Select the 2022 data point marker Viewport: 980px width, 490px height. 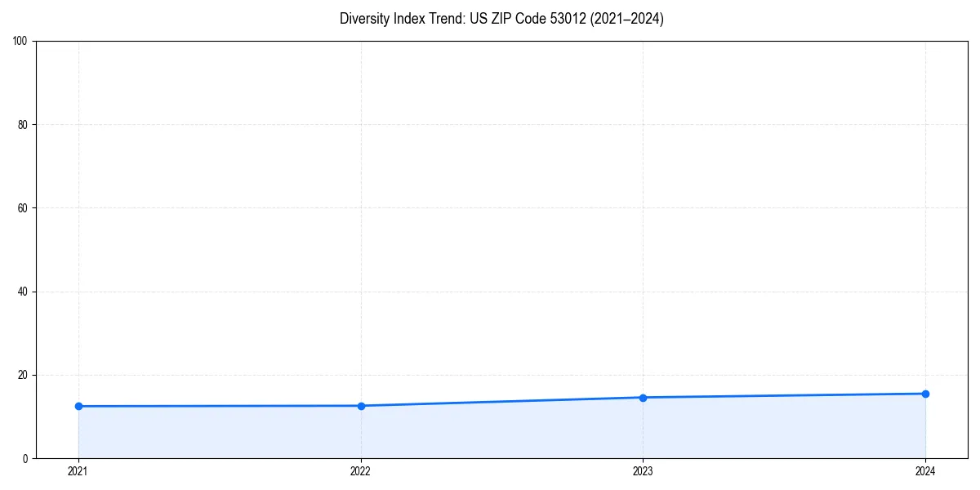pos(361,405)
